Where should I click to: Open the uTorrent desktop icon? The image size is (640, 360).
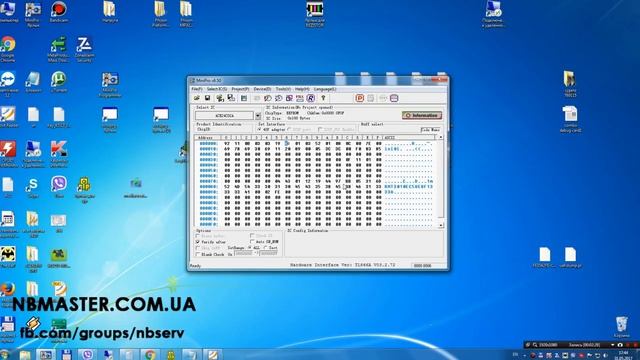point(59,82)
